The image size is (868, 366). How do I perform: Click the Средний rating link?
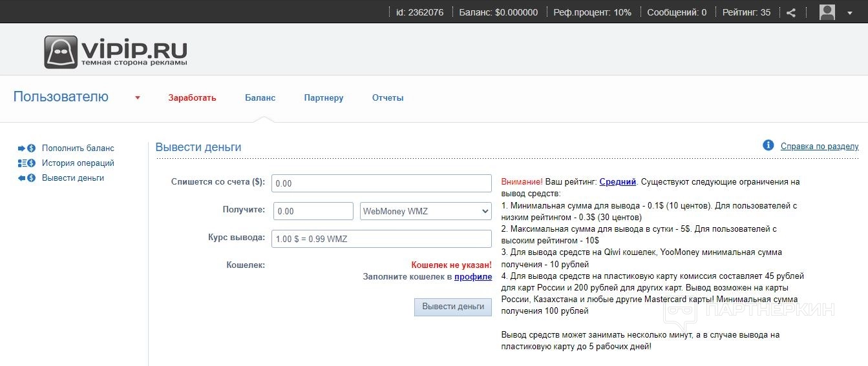pos(618,182)
